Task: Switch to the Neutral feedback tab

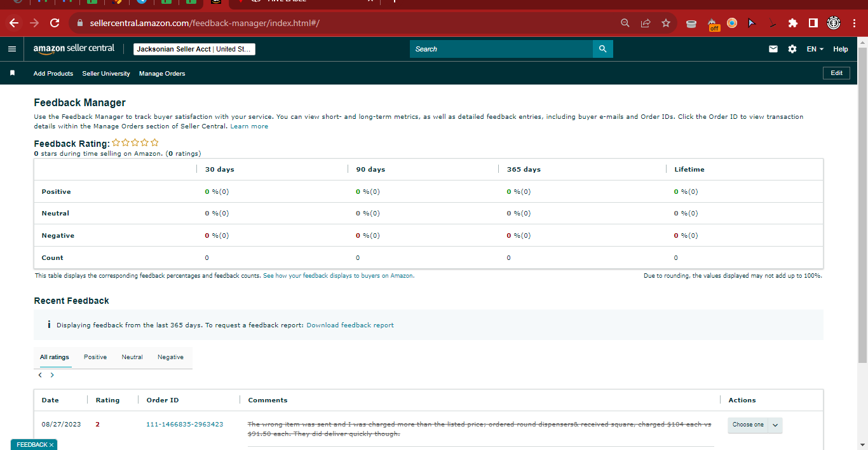Action: coord(132,357)
